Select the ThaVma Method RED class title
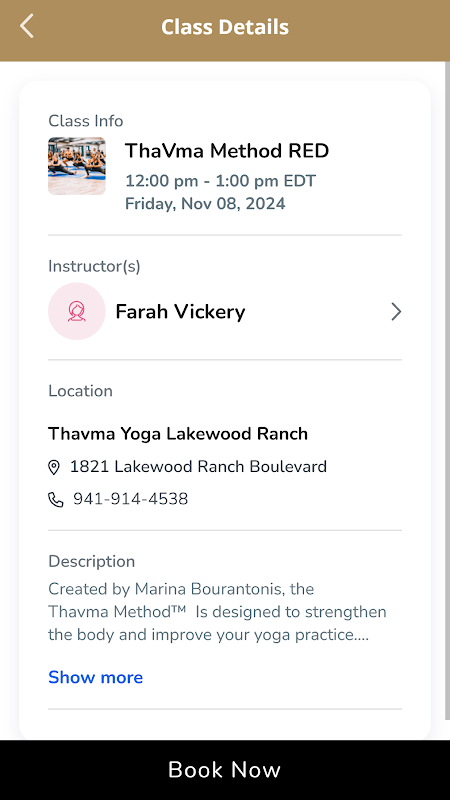The image size is (450, 800). 227,151
